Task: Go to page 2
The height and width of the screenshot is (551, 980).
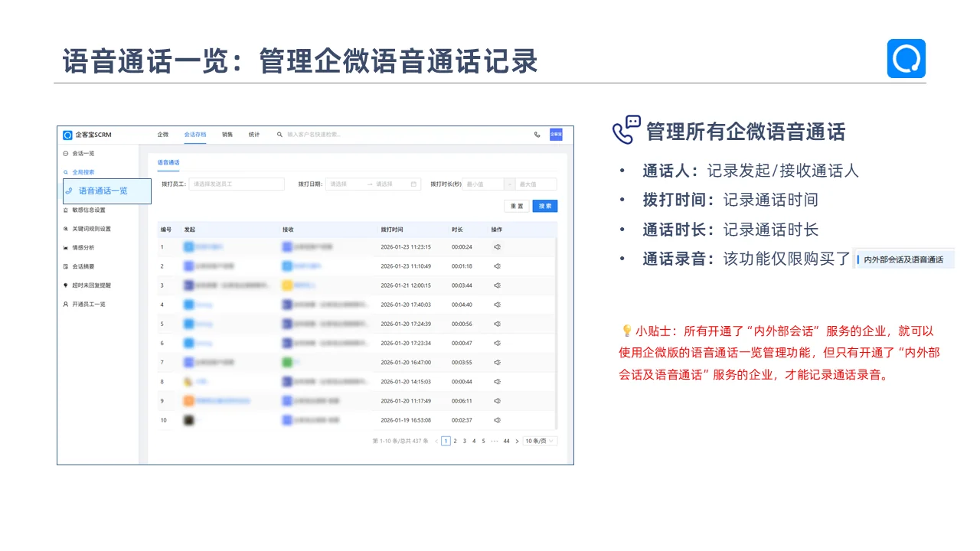Action: point(455,441)
